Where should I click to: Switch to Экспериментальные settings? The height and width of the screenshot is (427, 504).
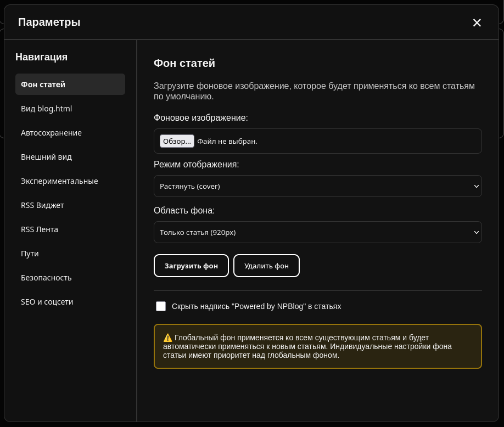pos(70,181)
